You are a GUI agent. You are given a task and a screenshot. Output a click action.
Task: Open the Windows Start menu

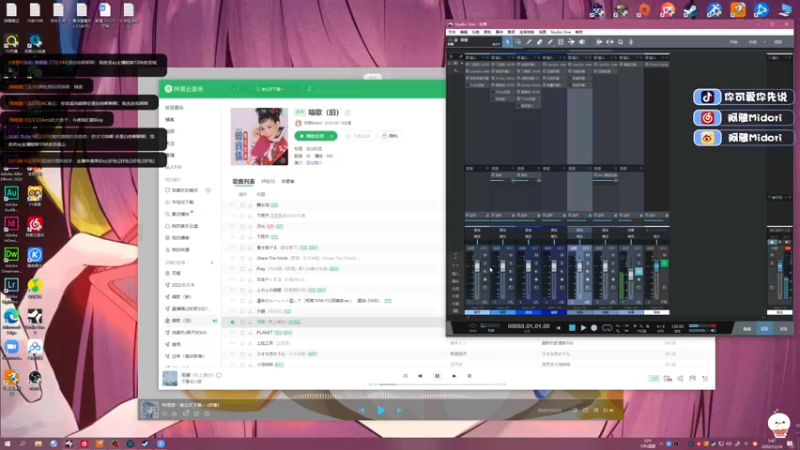[x=7, y=443]
